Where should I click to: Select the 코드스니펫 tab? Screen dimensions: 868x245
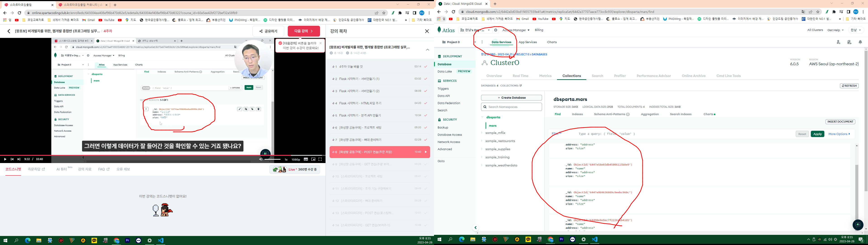tap(13, 169)
